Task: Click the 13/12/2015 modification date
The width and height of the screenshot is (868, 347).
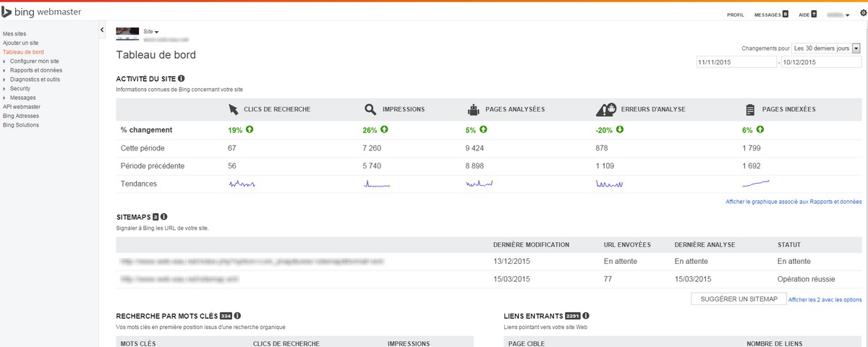Action: click(x=512, y=261)
